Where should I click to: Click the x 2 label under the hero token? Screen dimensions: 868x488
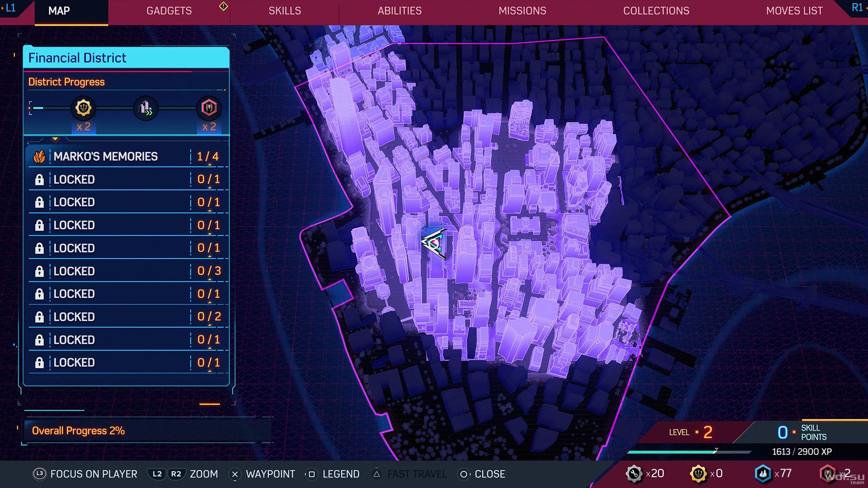[83, 127]
